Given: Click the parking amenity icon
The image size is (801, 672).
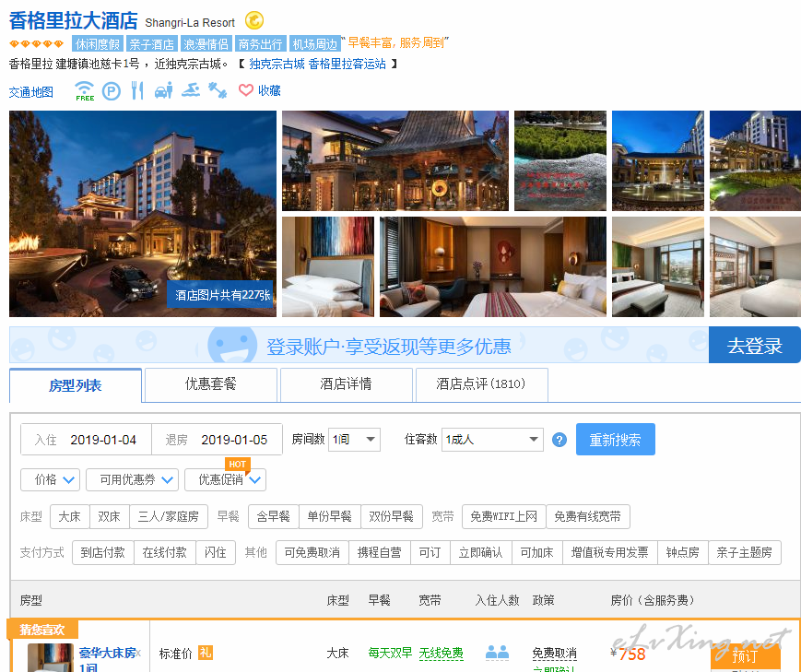Looking at the screenshot, I should click(111, 90).
